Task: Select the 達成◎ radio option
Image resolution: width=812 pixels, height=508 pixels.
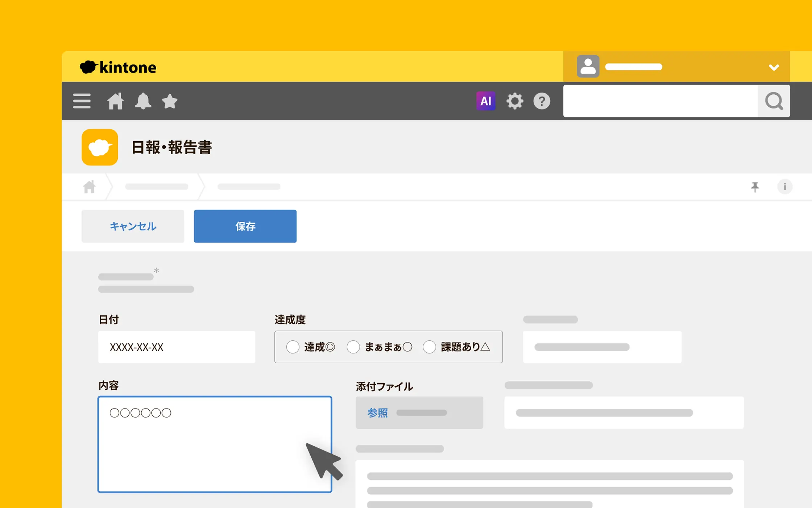Action: coord(293,347)
